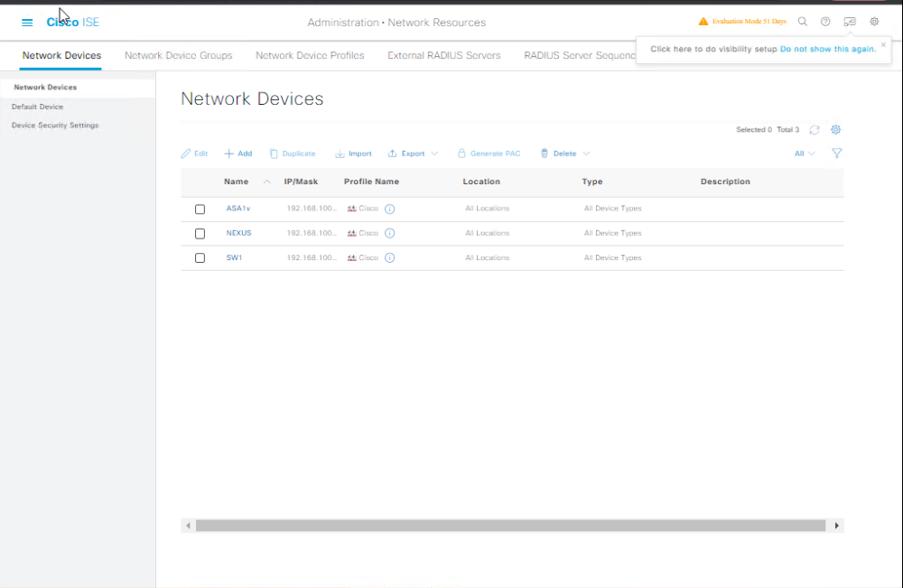Click the scrollbar right arrow
The image size is (903, 588).
[837, 526]
